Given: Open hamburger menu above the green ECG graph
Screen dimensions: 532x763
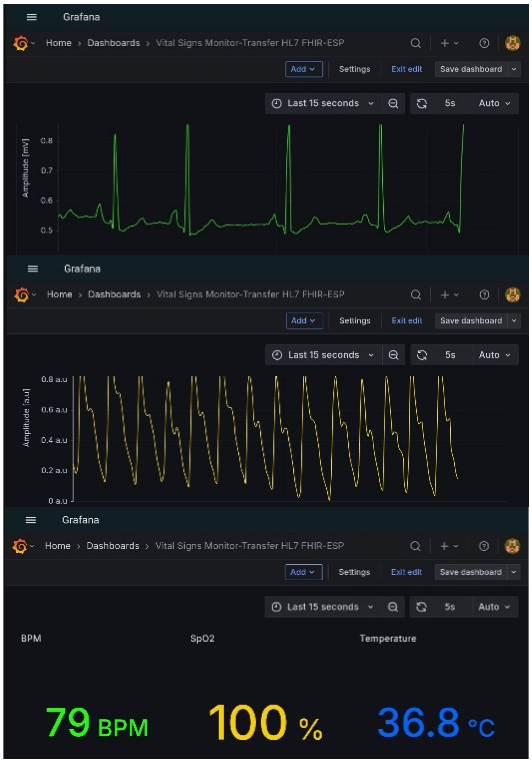Looking at the screenshot, I should pos(31,17).
